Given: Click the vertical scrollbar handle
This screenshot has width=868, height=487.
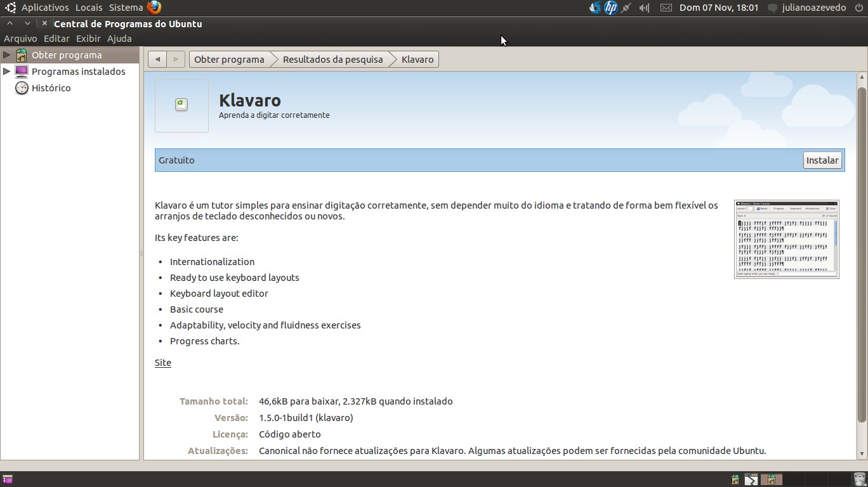Looking at the screenshot, I should click(x=862, y=254).
